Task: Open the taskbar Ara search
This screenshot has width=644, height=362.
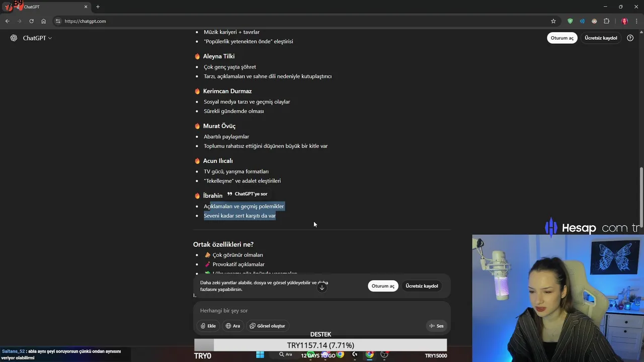Action: click(x=285, y=355)
